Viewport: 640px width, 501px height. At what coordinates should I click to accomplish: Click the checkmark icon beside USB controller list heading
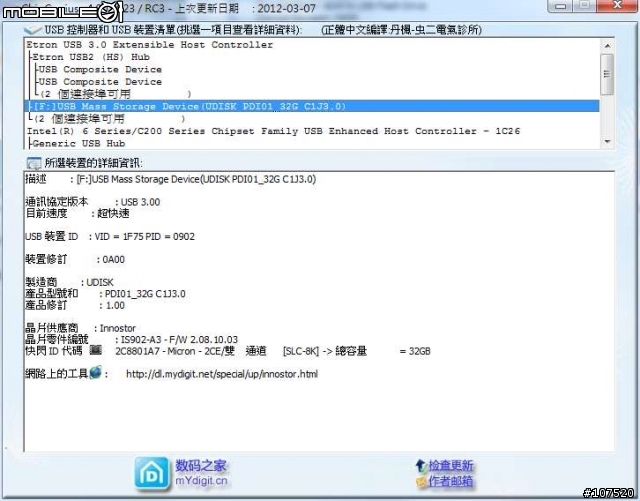click(x=33, y=30)
